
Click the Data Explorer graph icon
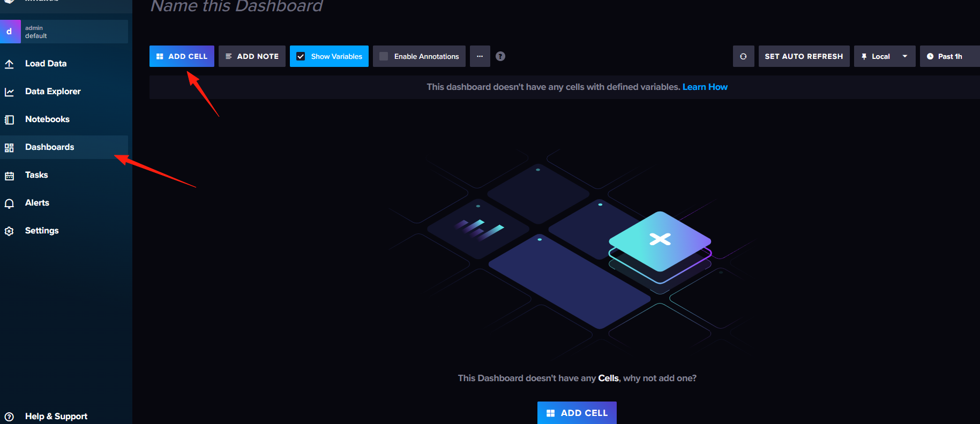click(9, 92)
